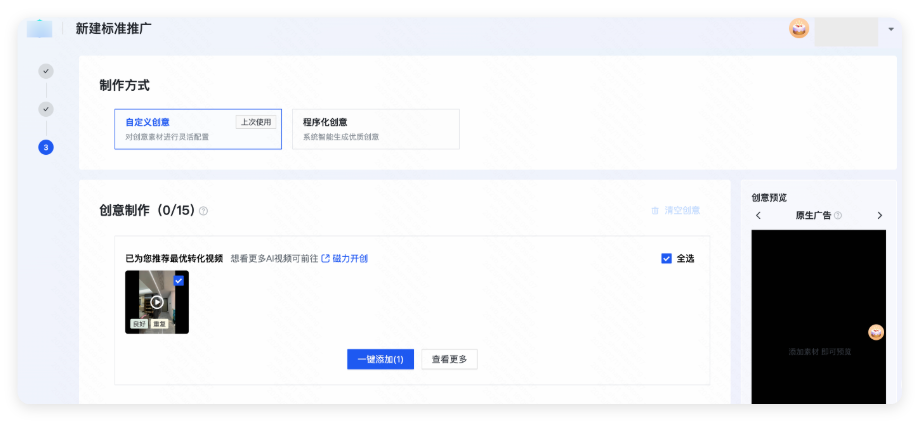Go to completed step one indicator
Viewport: 919px width, 421px height.
(x=46, y=72)
